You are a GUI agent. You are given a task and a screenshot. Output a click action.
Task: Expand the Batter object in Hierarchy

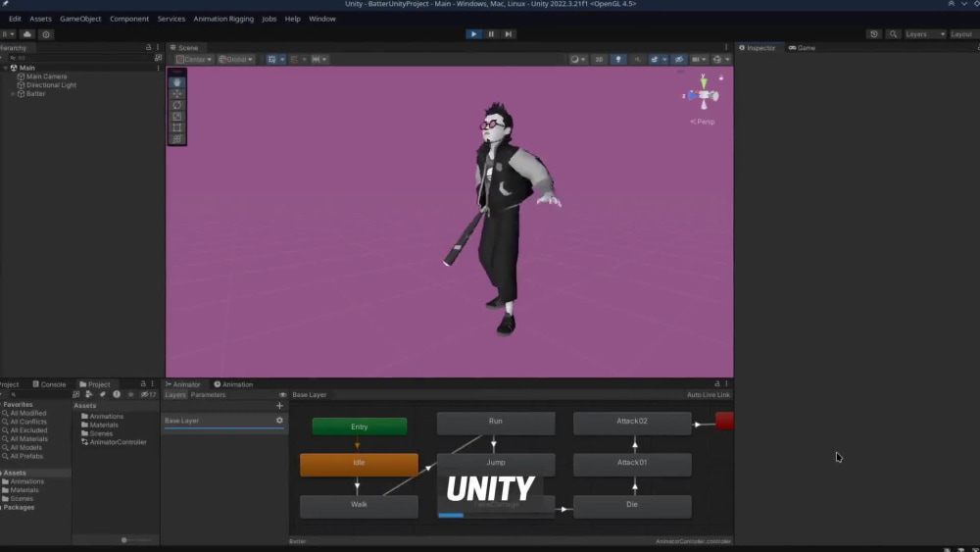(13, 94)
